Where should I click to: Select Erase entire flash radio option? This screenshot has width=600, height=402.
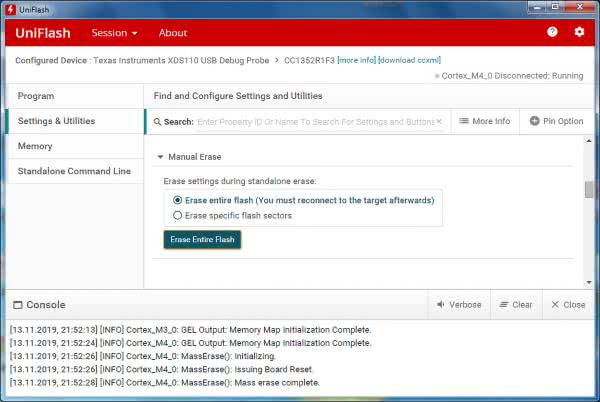click(x=178, y=200)
